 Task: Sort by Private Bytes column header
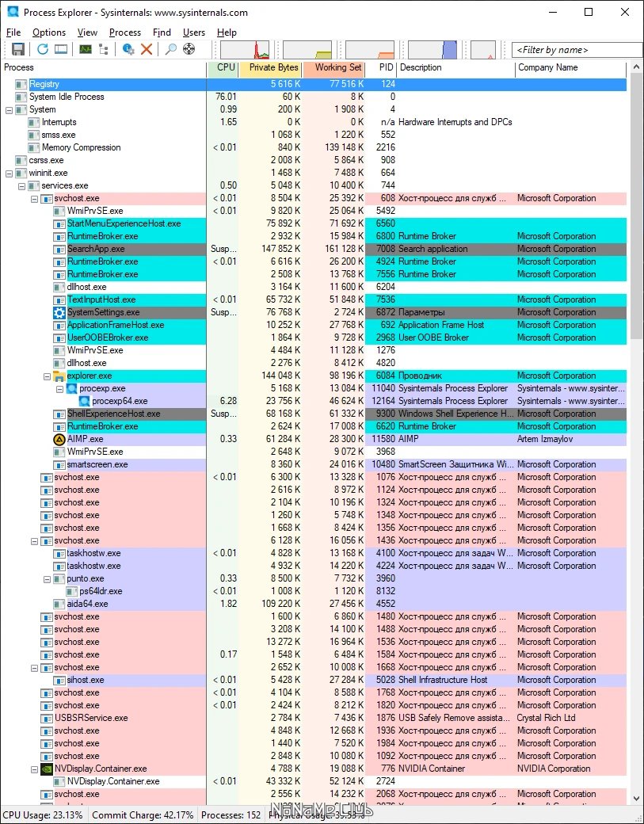click(x=271, y=68)
